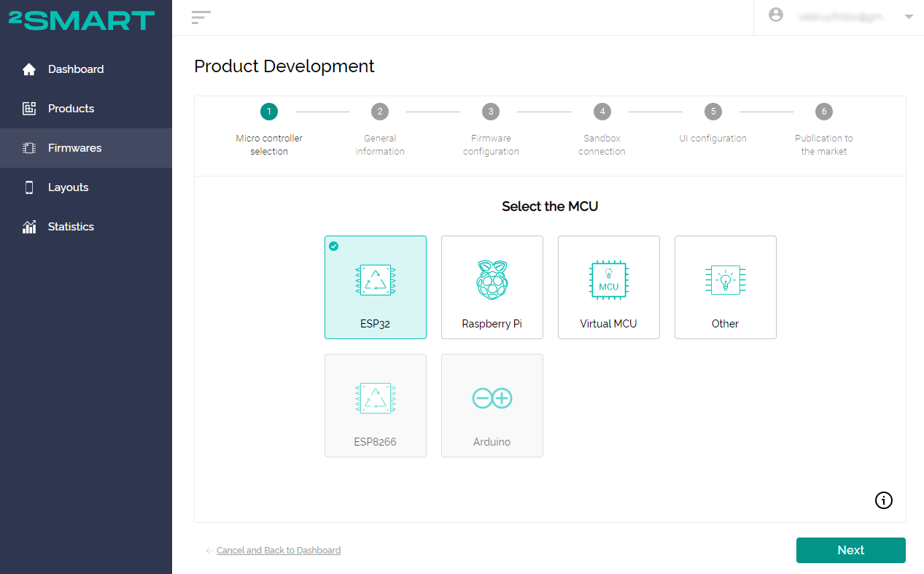This screenshot has height=574, width=924.
Task: Click the 'Sandbox connection' step label
Action: (x=602, y=144)
